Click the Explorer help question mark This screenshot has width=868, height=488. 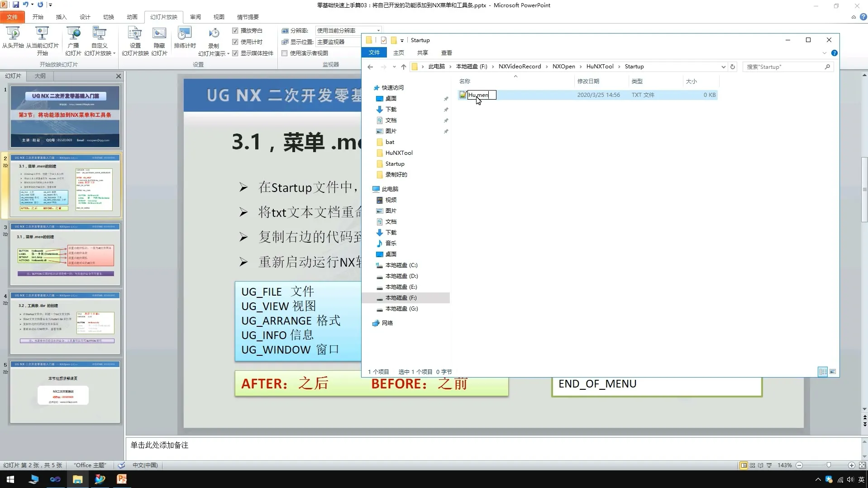pos(835,53)
